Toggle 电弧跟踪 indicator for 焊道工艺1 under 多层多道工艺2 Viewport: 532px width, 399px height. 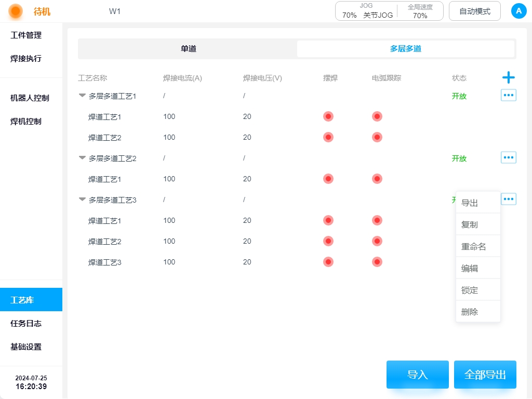coord(377,179)
